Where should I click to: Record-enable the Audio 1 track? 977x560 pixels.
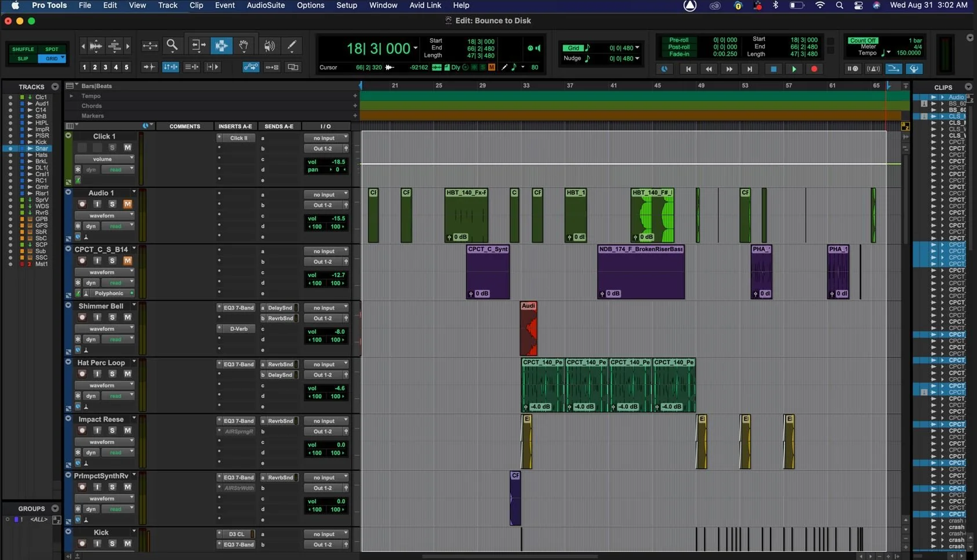pyautogui.click(x=82, y=203)
